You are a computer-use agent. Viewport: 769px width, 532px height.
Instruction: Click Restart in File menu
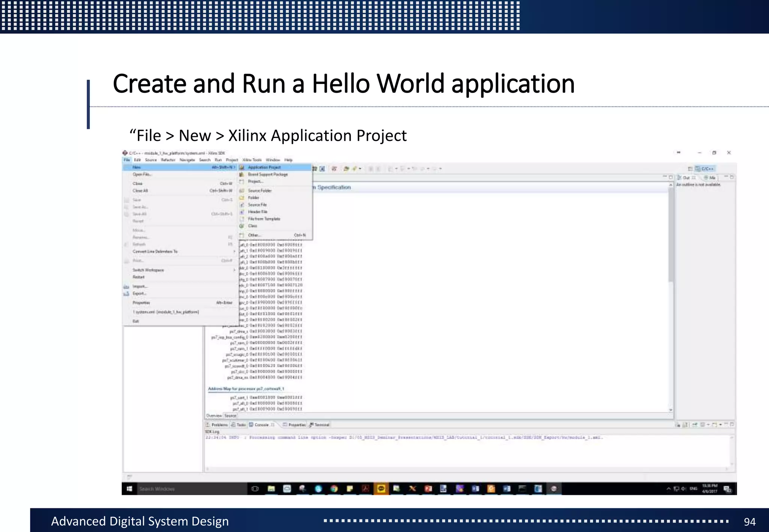click(x=180, y=277)
